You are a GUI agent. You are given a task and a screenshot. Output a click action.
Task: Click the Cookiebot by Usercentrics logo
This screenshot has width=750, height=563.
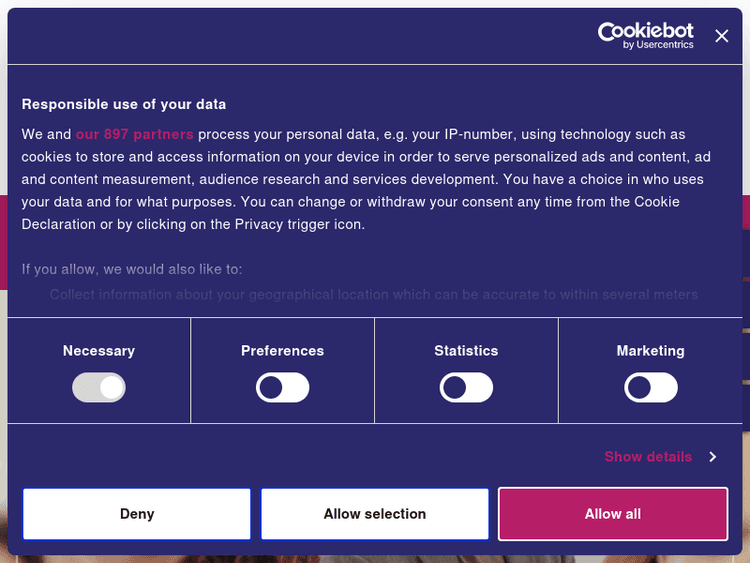point(645,35)
